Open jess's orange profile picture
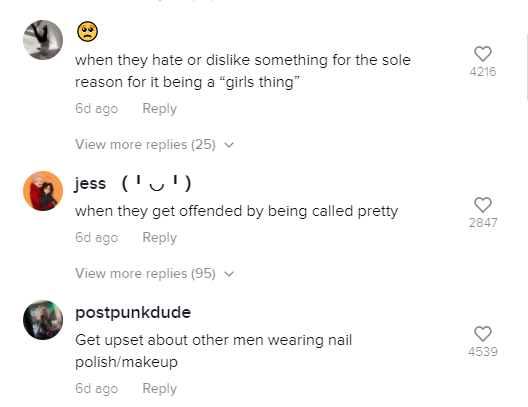 pyautogui.click(x=43, y=191)
